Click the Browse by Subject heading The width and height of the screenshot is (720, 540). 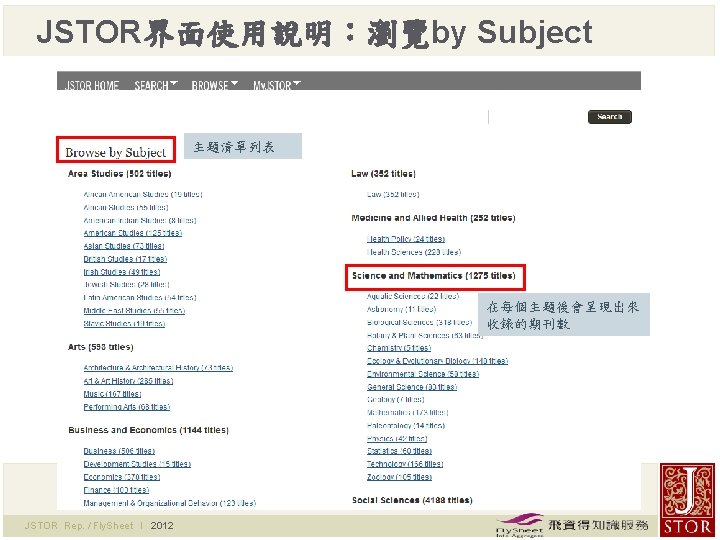click(x=116, y=152)
